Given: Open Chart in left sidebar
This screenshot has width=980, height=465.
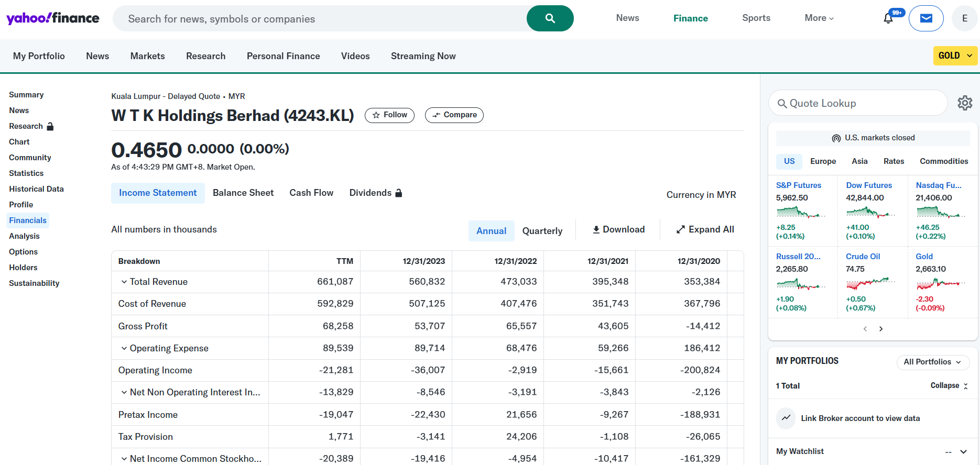Looking at the screenshot, I should point(19,142).
